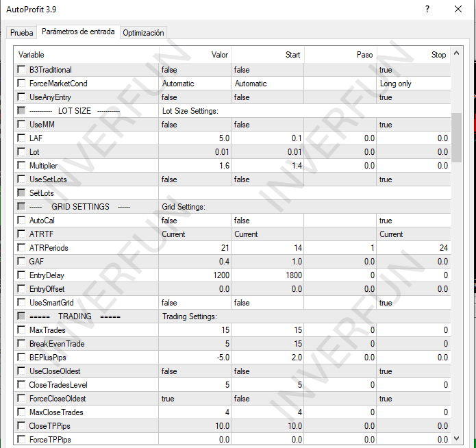Open the Optimización tab
The height and width of the screenshot is (448, 476).
[x=143, y=33]
